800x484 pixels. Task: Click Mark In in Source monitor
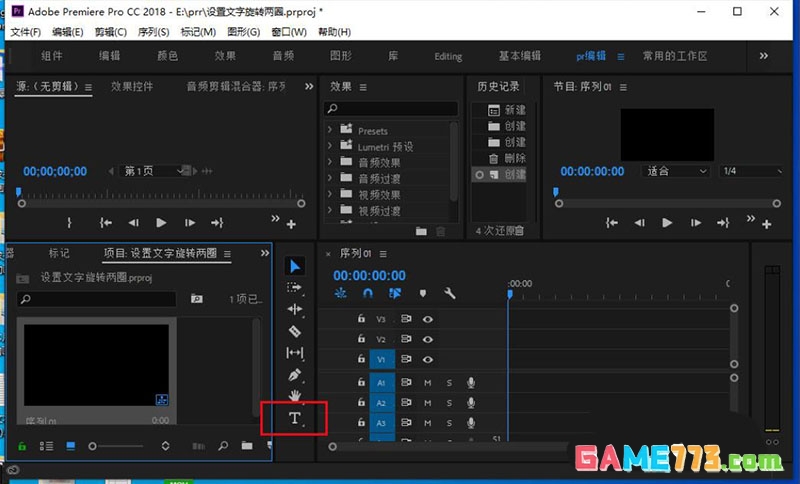click(x=69, y=223)
